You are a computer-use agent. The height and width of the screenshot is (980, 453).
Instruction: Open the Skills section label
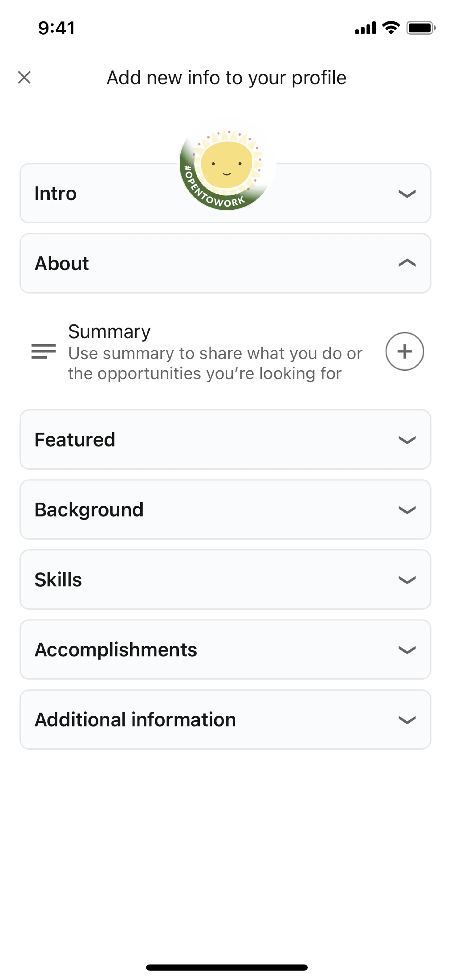coord(58,580)
